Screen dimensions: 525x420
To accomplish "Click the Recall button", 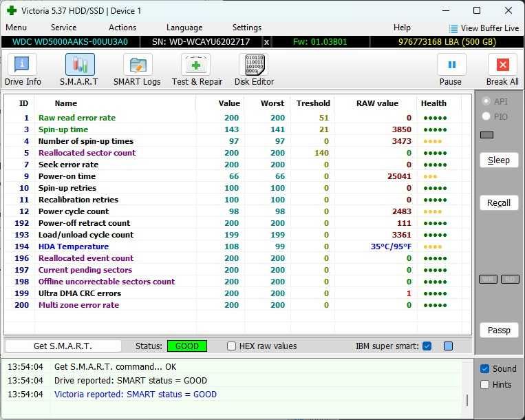I will 499,203.
